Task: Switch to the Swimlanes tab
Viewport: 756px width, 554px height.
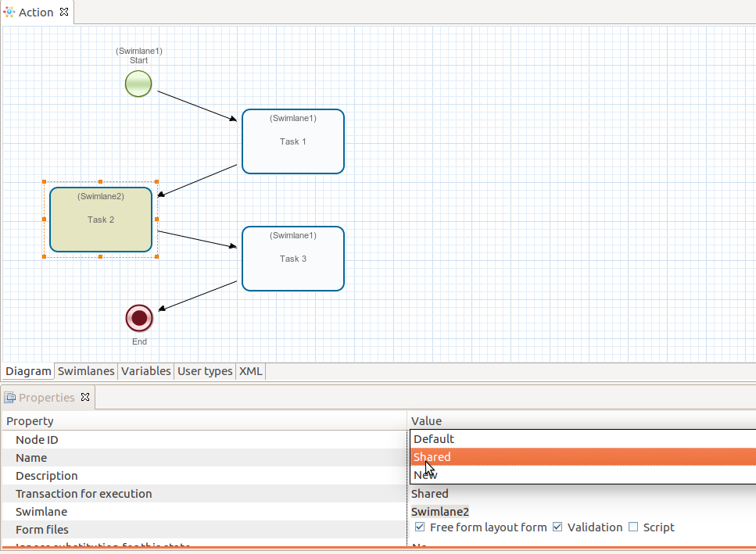Action: click(x=86, y=371)
